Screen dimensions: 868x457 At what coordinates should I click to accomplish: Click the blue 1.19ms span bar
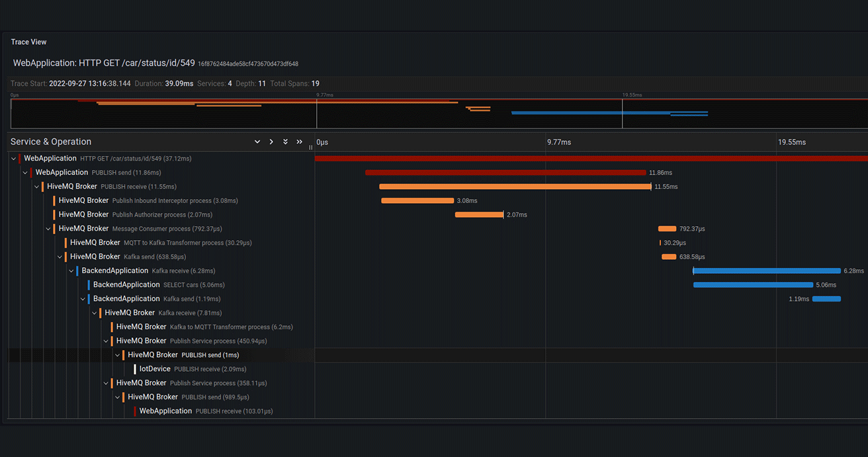click(x=826, y=299)
